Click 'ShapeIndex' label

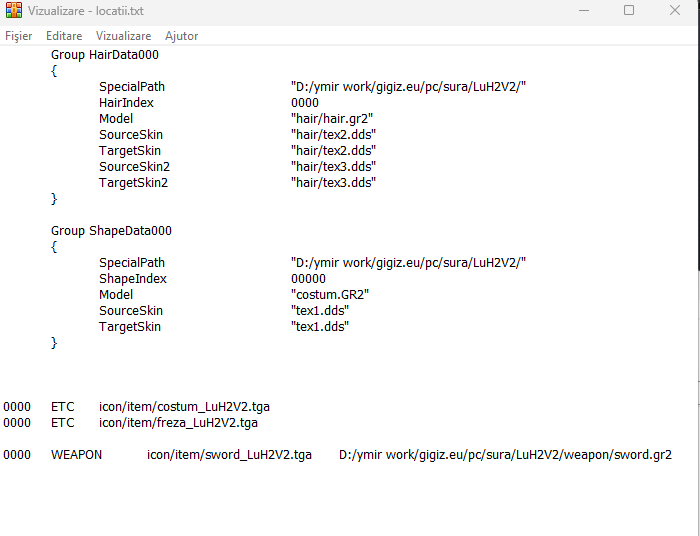pyautogui.click(x=133, y=279)
